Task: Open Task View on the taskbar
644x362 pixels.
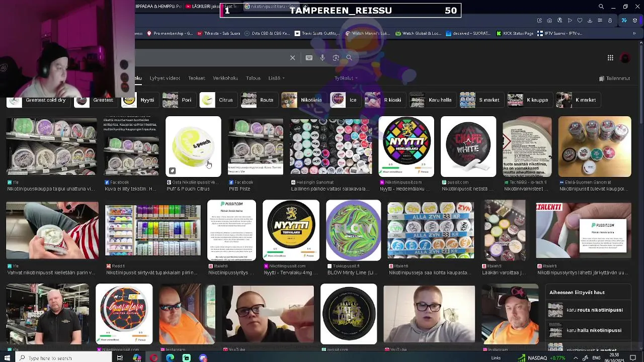Action: [120, 358]
